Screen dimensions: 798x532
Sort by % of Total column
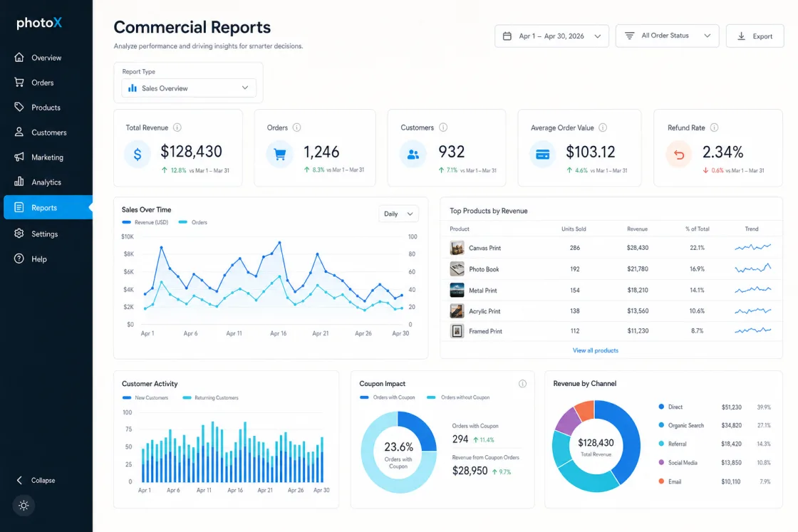tap(698, 229)
